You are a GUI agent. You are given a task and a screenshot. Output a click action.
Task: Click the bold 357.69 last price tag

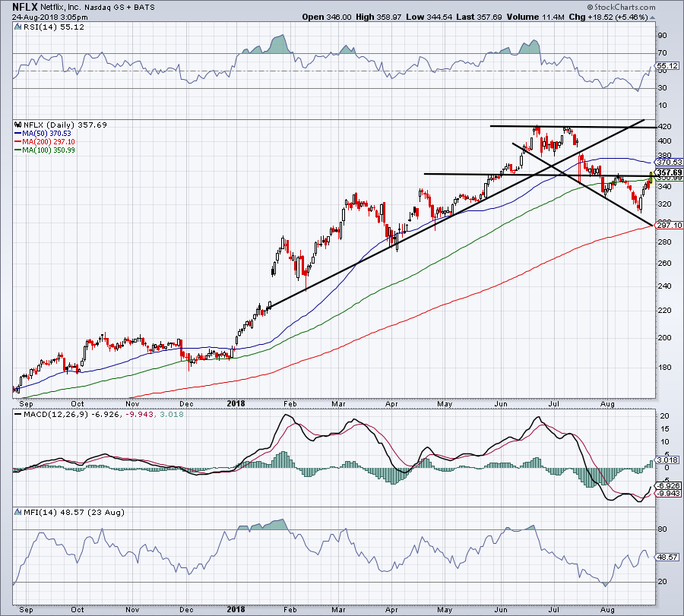coord(669,172)
